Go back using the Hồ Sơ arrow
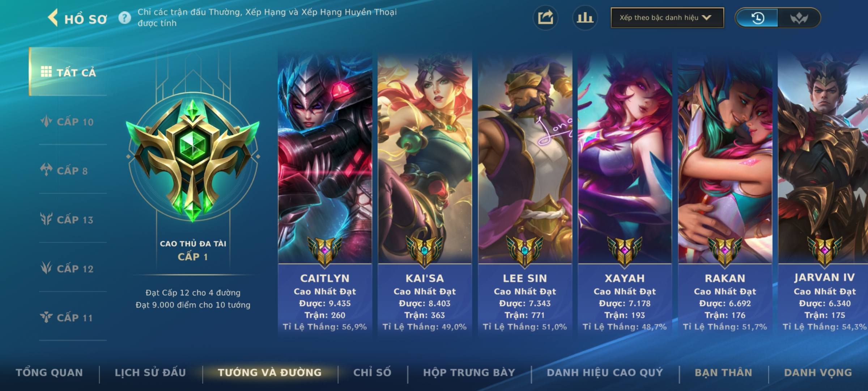This screenshot has height=391, width=868. (x=53, y=18)
